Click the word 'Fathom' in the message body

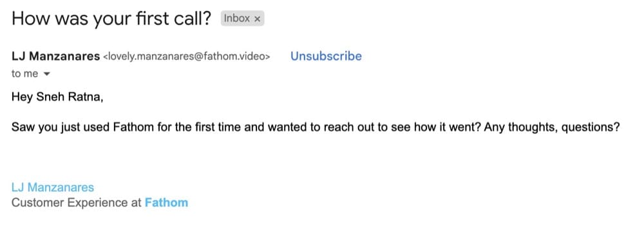point(134,127)
